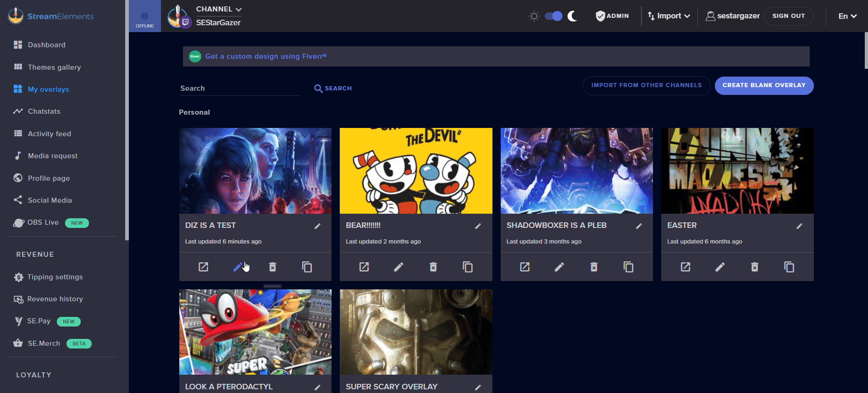This screenshot has height=393, width=868.
Task: Open the Import dropdown
Action: point(669,16)
